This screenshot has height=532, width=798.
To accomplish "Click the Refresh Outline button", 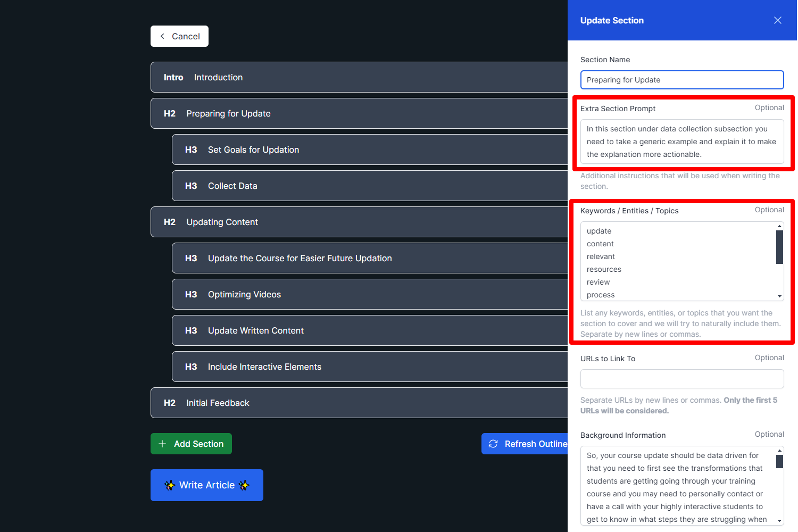I will point(525,444).
